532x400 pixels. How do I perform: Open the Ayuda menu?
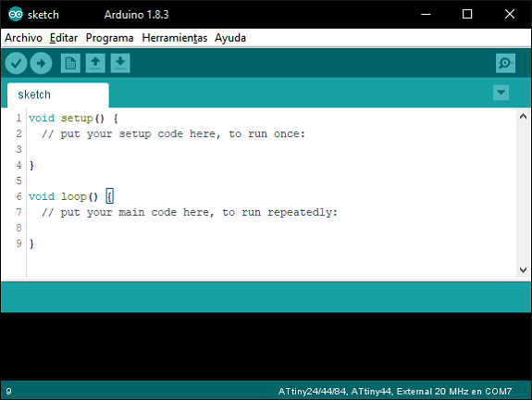(230, 38)
